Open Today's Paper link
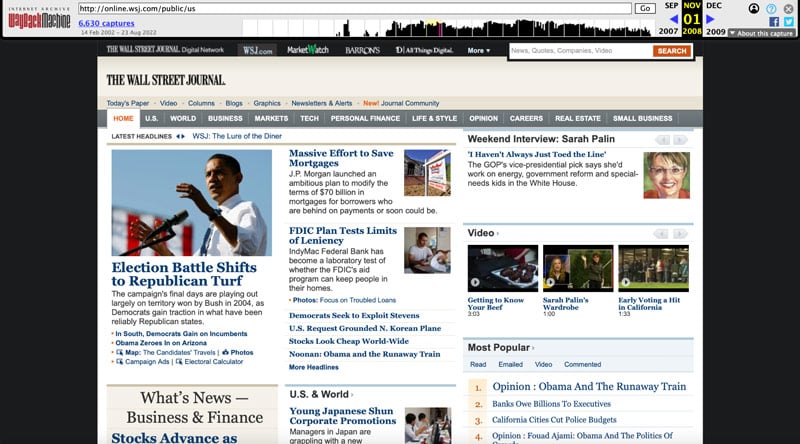The image size is (800, 444). pyautogui.click(x=128, y=103)
